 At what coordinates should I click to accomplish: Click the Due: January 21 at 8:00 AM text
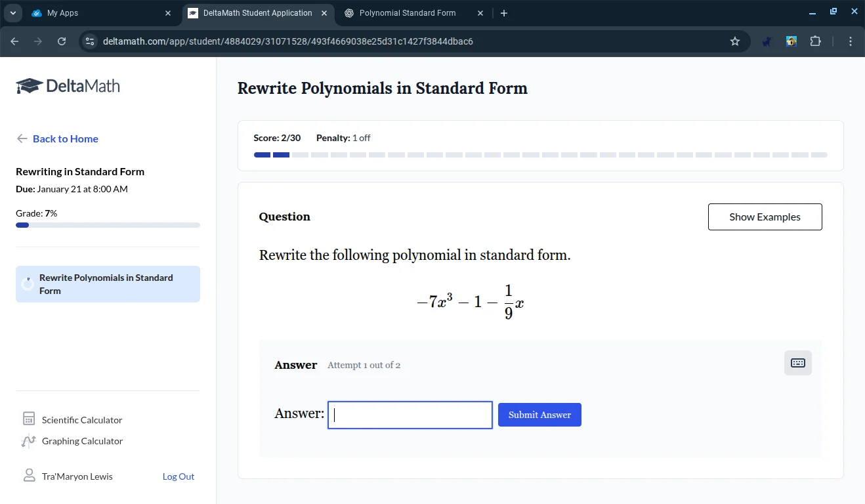pyautogui.click(x=72, y=189)
